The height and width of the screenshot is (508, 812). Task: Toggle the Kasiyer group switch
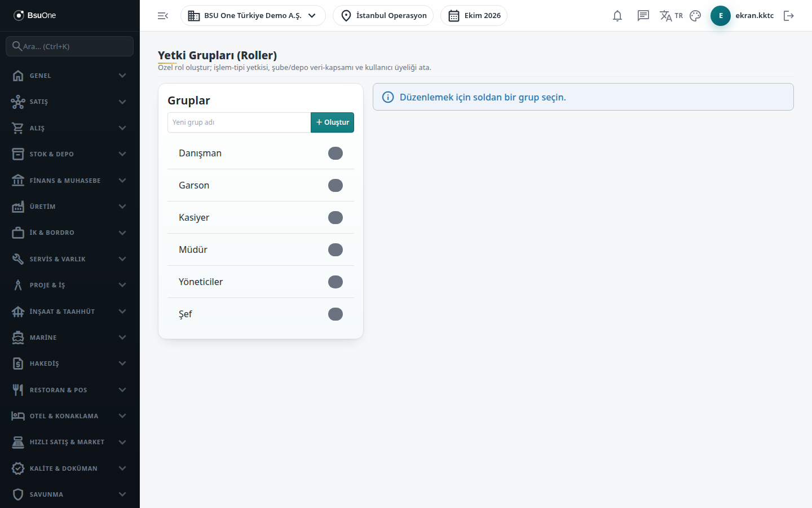click(336, 218)
